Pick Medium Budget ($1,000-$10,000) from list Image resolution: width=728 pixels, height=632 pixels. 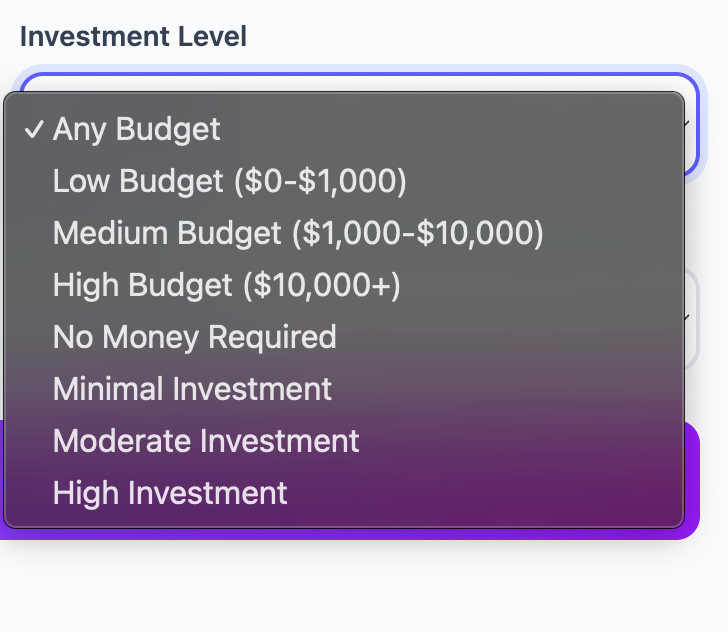298,233
